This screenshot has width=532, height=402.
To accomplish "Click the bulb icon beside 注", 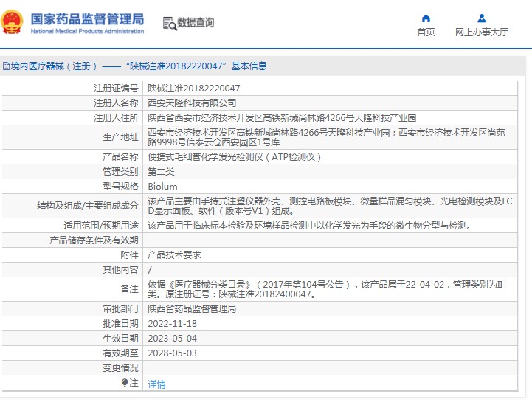I will coord(125,382).
